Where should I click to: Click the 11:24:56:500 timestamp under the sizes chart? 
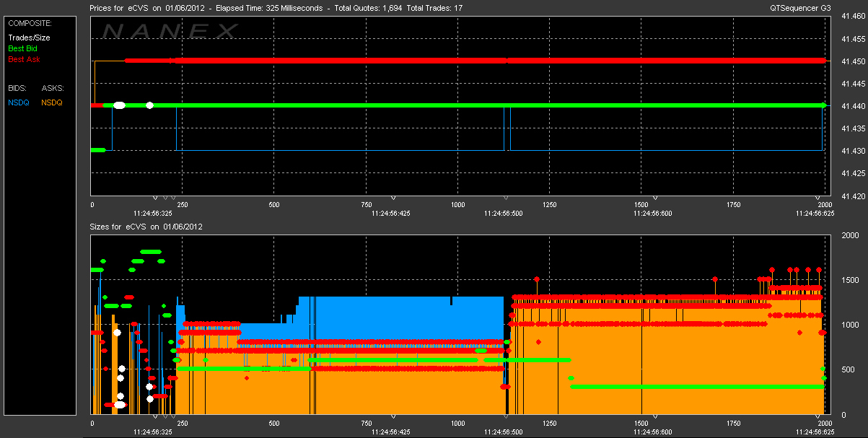[x=504, y=432]
